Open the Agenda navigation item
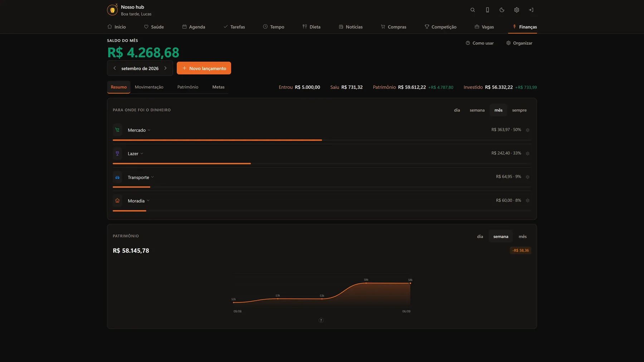The height and width of the screenshot is (362, 644). tap(194, 27)
